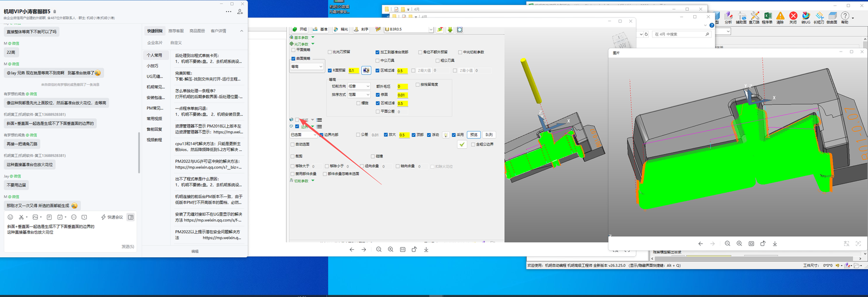Viewport: 868px width, 297px height.
Task: Uncheck 加工到基准台底部 checkbox
Action: [377, 53]
